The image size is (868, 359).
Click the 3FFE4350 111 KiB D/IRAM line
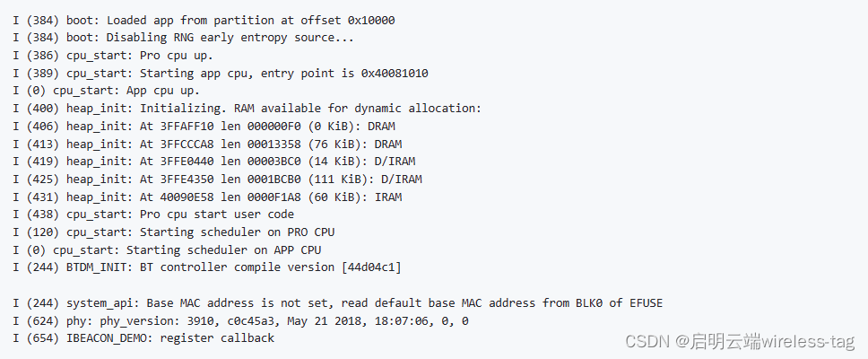point(217,179)
